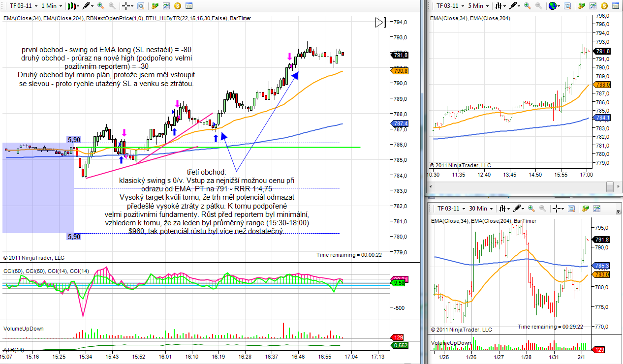Click green CCI value marker 9,68

click(x=398, y=283)
